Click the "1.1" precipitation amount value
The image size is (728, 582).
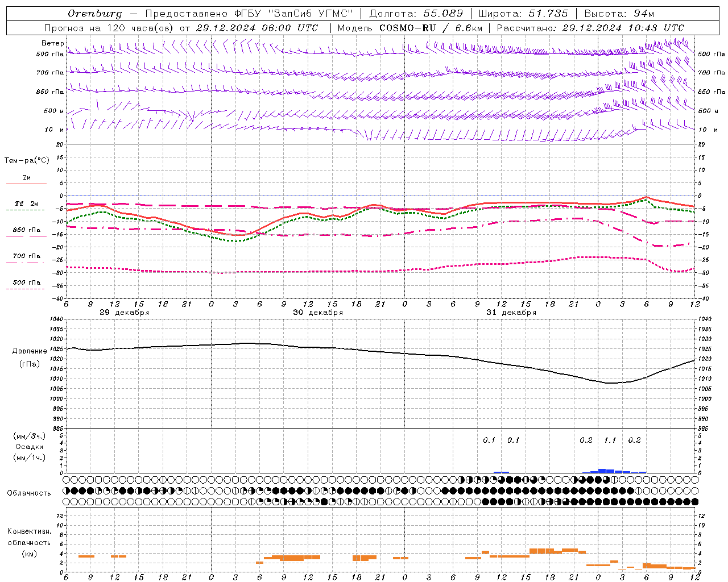coord(610,440)
